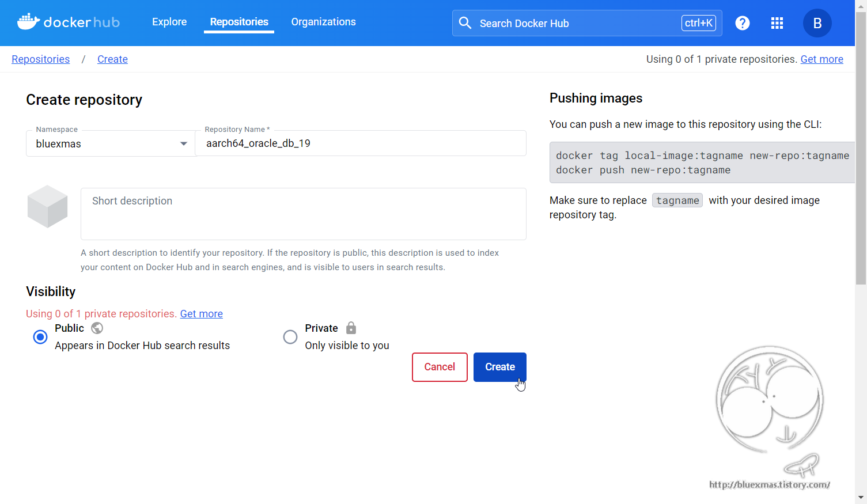
Task: Click 'Appears in Docker Hub search results' text
Action: (x=142, y=346)
